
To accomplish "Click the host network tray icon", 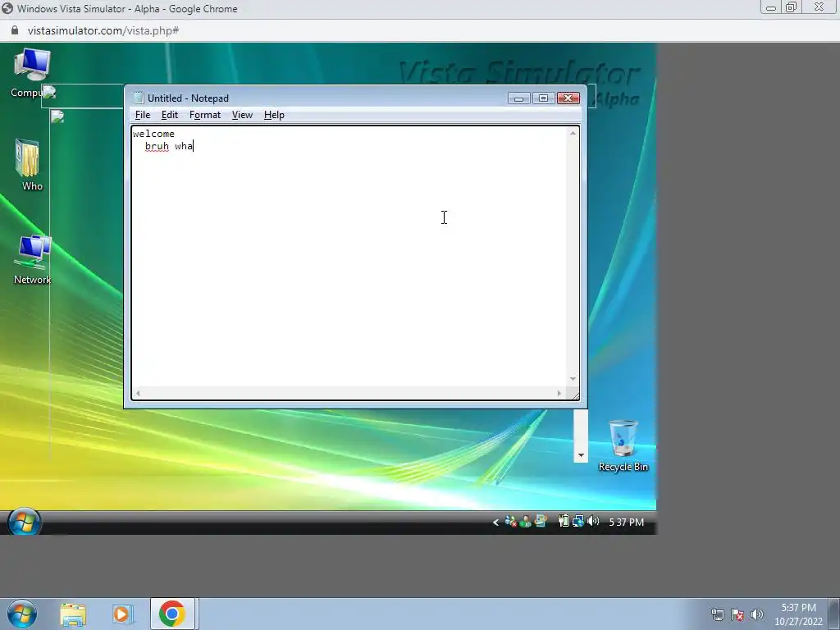I will click(x=717, y=614).
